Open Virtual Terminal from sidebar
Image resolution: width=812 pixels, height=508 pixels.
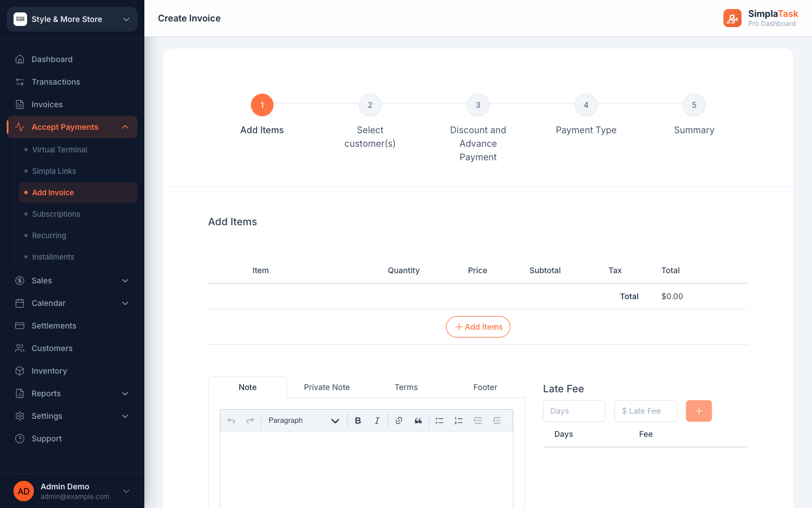coord(78,150)
